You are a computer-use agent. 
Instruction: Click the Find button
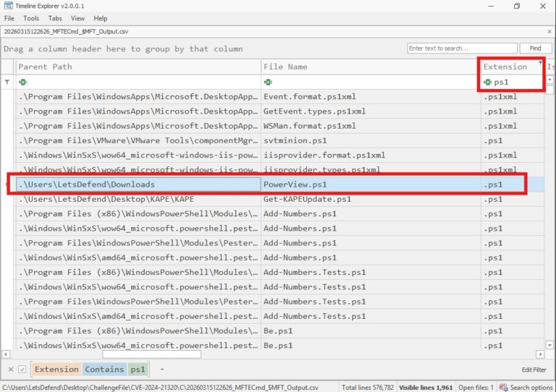(x=536, y=48)
